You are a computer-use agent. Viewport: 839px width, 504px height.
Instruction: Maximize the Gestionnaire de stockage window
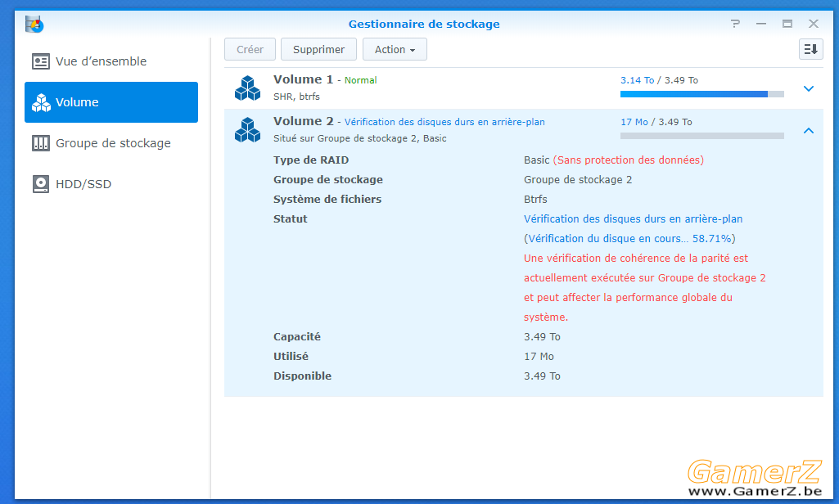coord(787,24)
